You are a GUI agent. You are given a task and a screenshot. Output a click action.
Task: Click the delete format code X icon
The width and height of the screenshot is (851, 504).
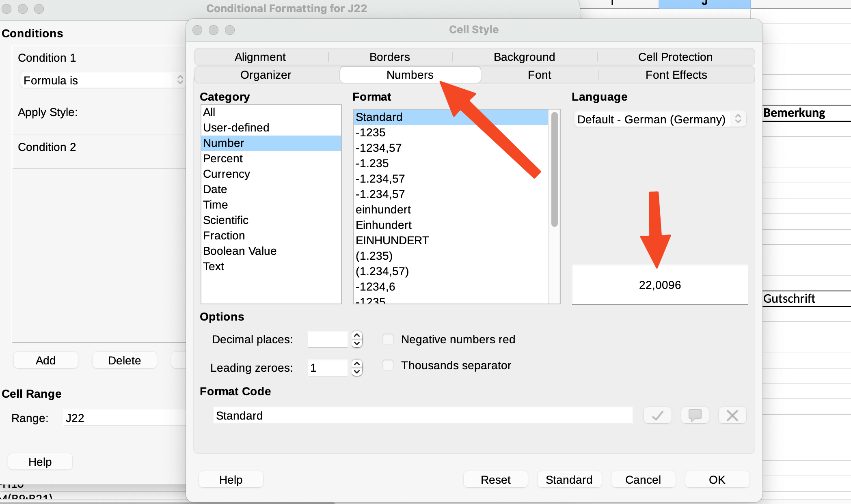732,415
